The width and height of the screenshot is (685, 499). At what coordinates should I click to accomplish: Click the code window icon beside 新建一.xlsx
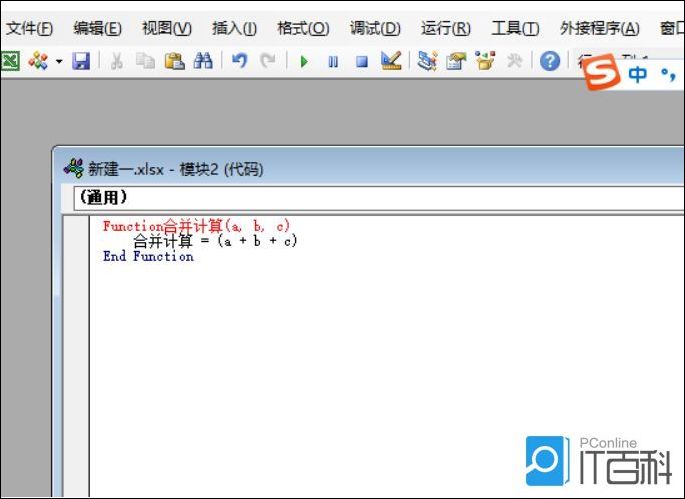73,168
